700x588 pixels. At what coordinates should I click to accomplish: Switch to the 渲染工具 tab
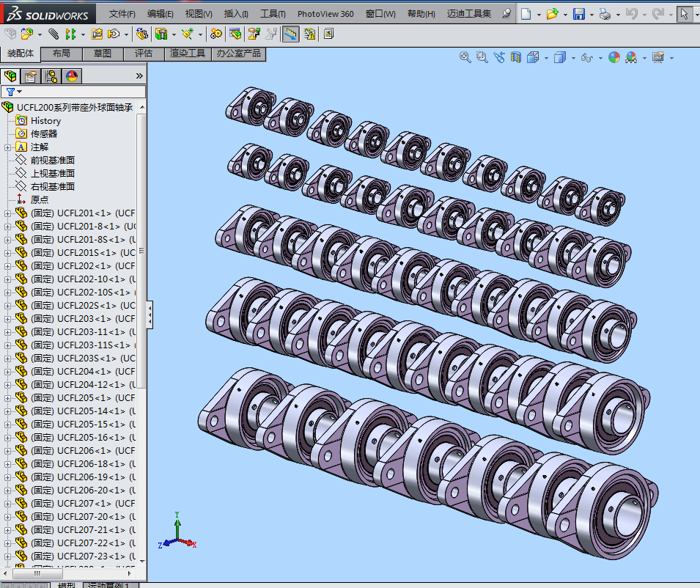click(188, 54)
